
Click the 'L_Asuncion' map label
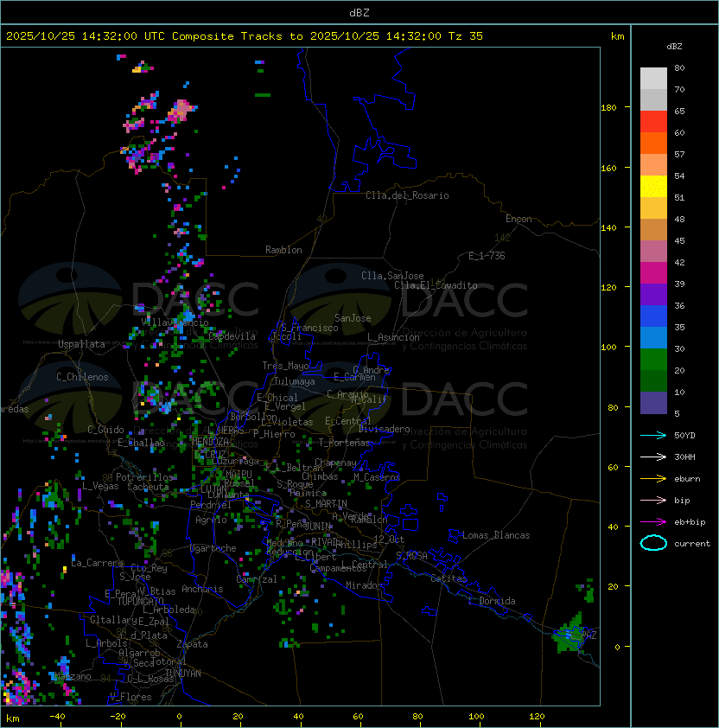pos(393,337)
